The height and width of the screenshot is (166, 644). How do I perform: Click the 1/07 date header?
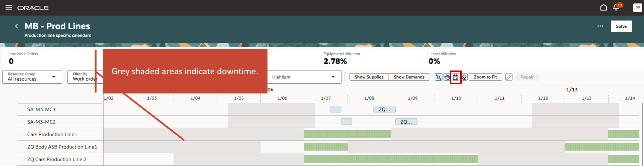point(326,98)
